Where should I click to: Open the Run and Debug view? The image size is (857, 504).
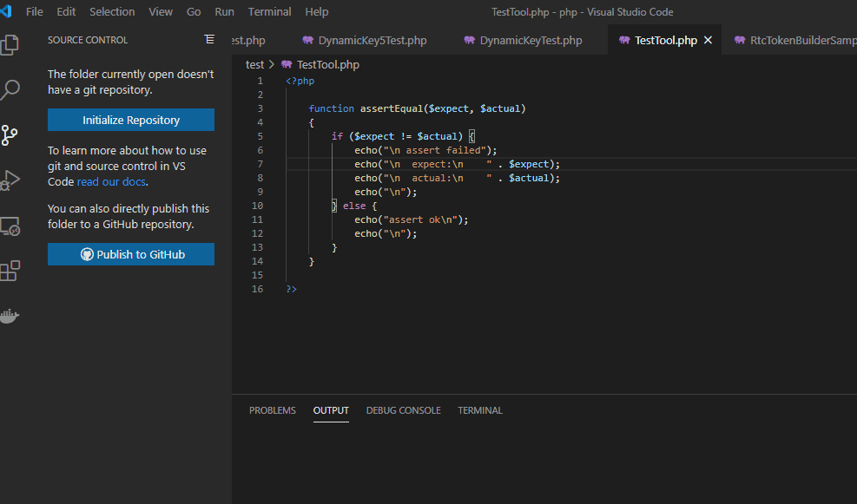coord(10,180)
